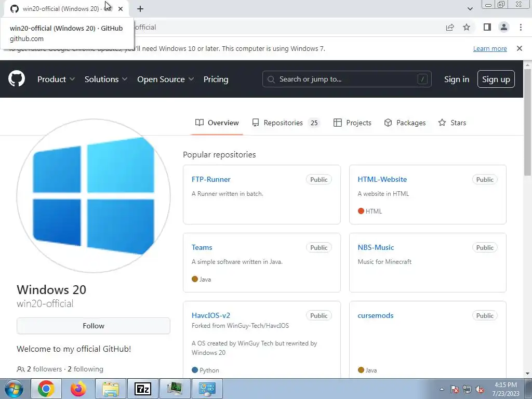Open the Chrome side panel

[487, 27]
